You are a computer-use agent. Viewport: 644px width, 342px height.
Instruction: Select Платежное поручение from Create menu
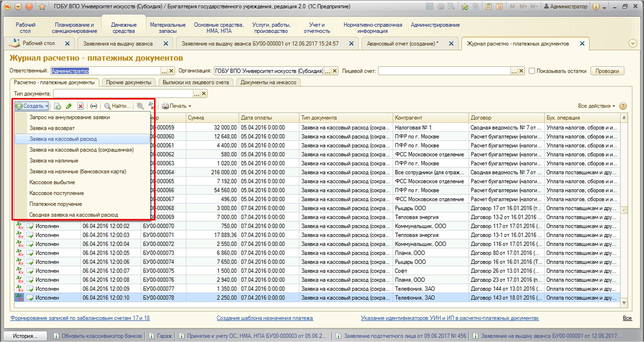tap(82, 204)
